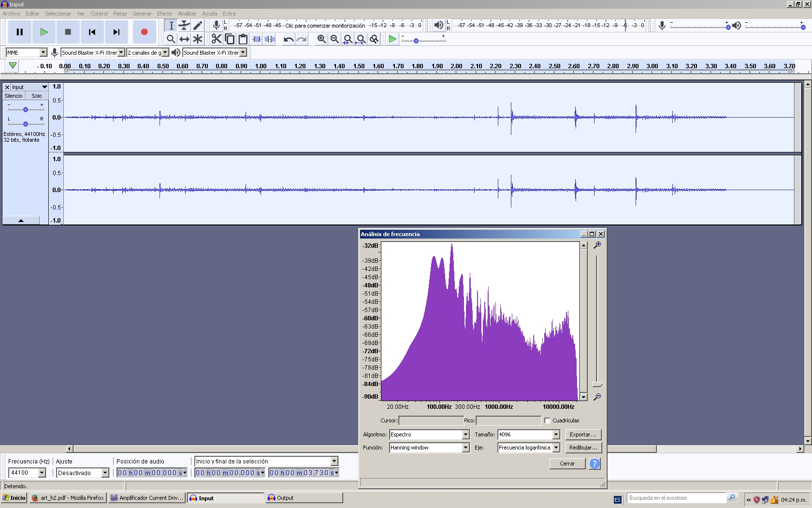Screen dimensions: 812x508
Task: Open the Eje Frecuencia logarítmica dropdown
Action: (556, 448)
